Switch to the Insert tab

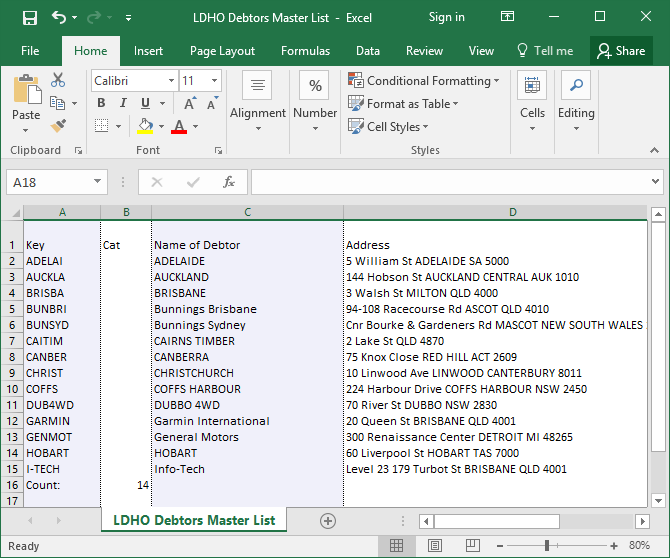click(x=148, y=51)
